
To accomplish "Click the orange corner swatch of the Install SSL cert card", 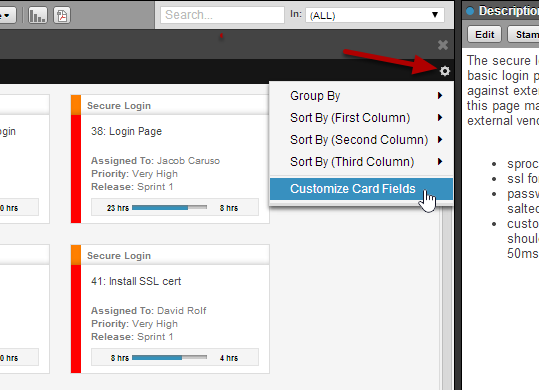I will (x=76, y=255).
